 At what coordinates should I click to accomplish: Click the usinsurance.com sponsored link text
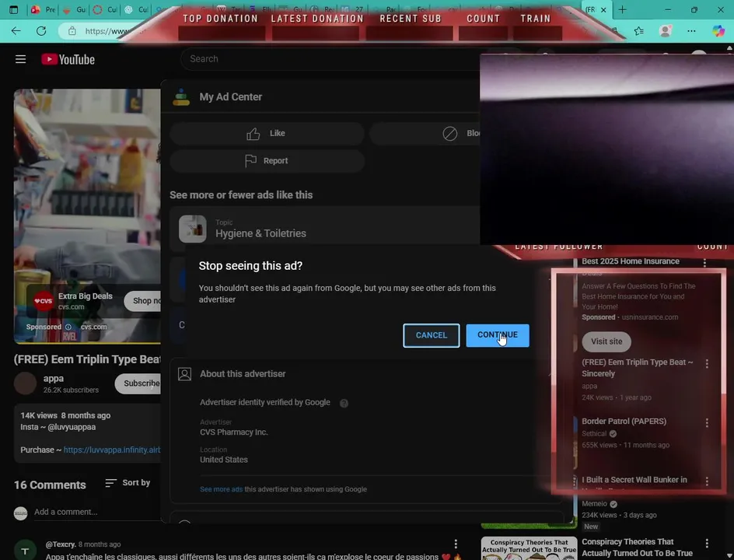650,317
